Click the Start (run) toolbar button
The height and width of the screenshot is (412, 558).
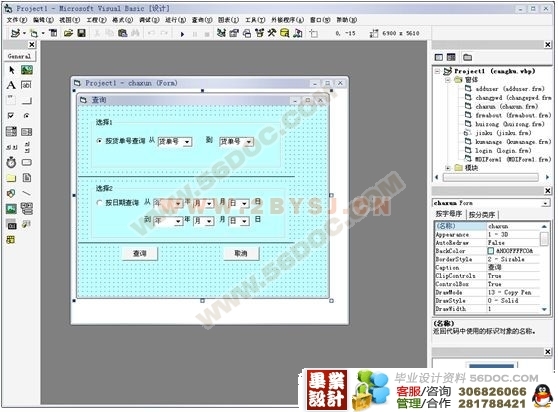(x=182, y=34)
